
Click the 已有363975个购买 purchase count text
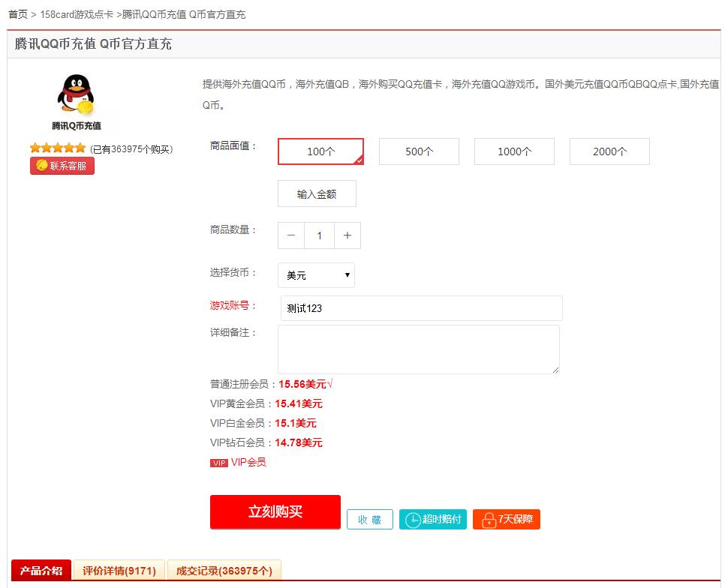click(x=131, y=149)
